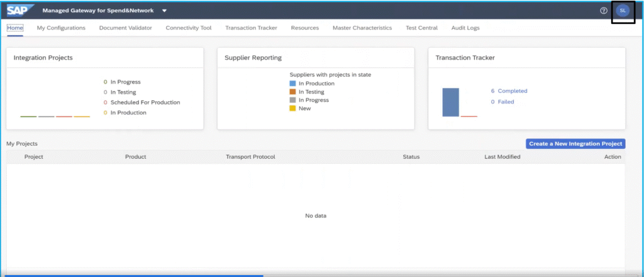Switch to the Document Validator tab

[126, 28]
